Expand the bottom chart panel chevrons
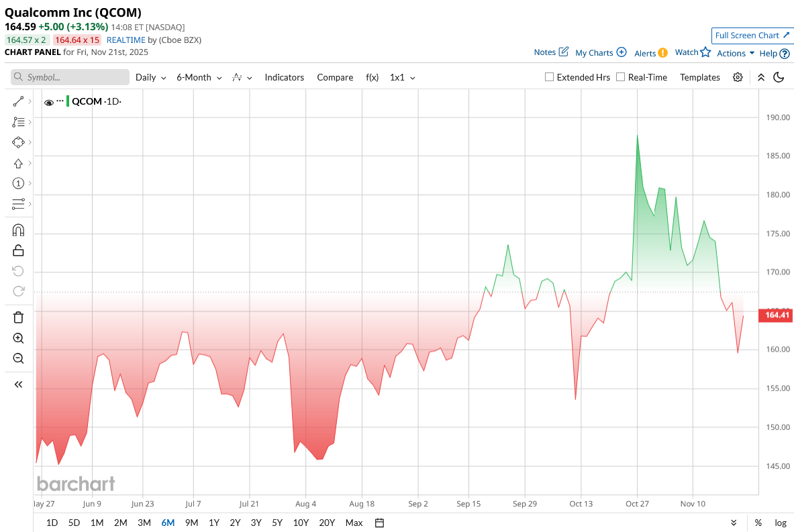Screen dimensions: 794x532 pyautogui.click(x=734, y=523)
